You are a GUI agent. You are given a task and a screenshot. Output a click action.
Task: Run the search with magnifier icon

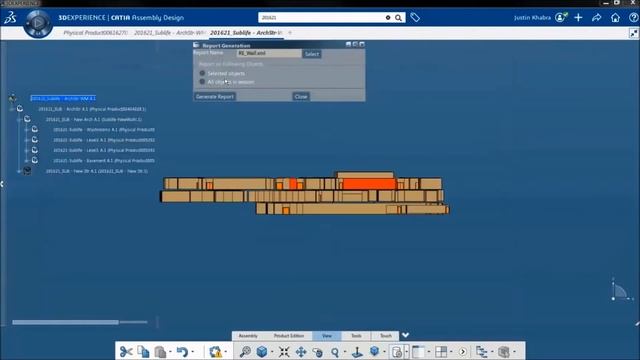tap(398, 18)
